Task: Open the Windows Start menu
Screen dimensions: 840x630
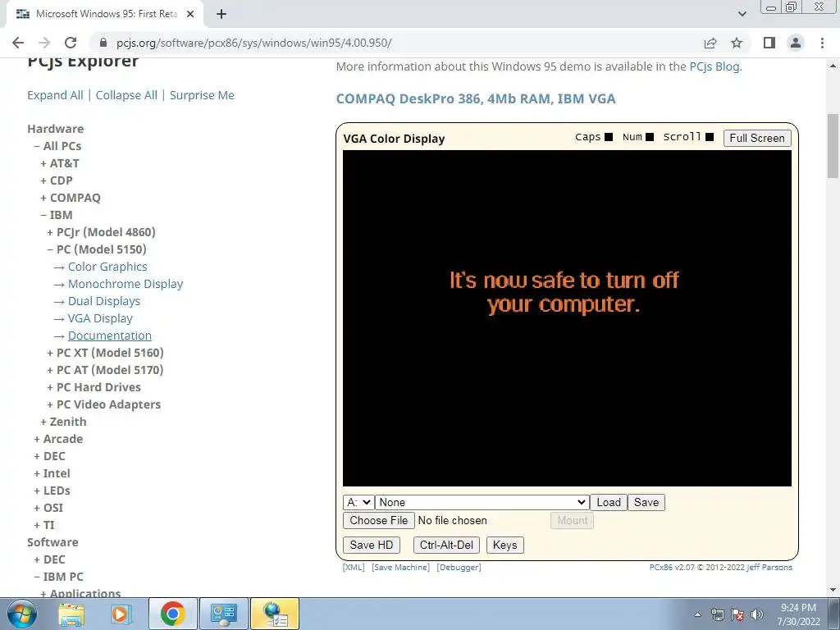Action: (x=22, y=614)
